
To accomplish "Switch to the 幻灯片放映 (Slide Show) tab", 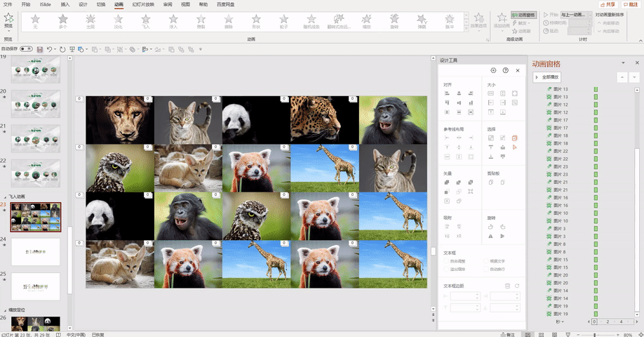I will pos(143,4).
